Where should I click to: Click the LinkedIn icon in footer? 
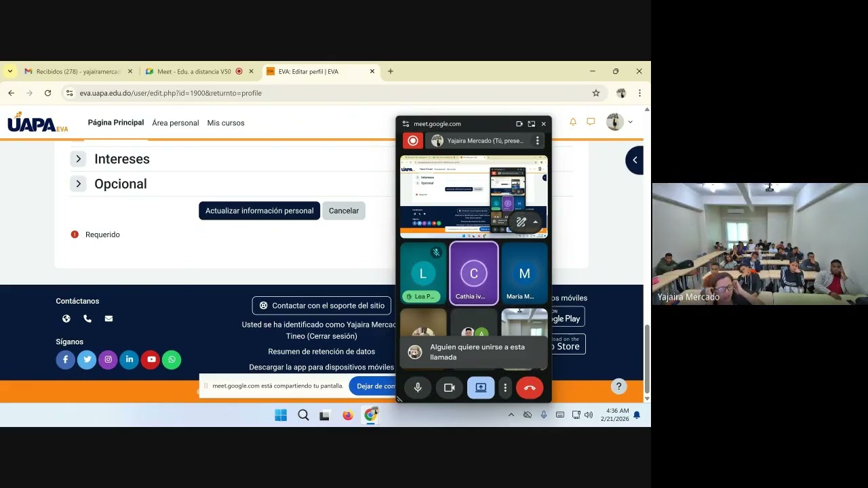130,359
